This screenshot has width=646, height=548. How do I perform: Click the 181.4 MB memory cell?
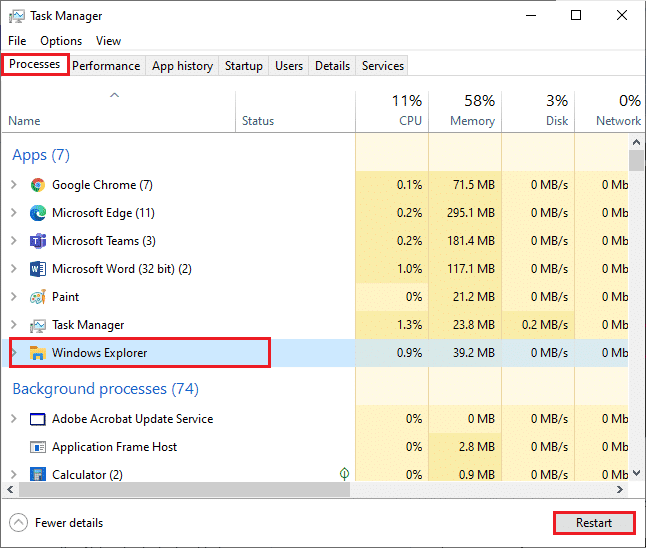[x=465, y=241]
